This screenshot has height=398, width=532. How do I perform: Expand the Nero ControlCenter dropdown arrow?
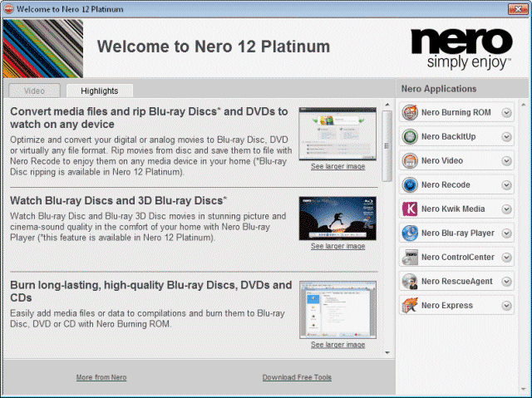[x=506, y=257]
